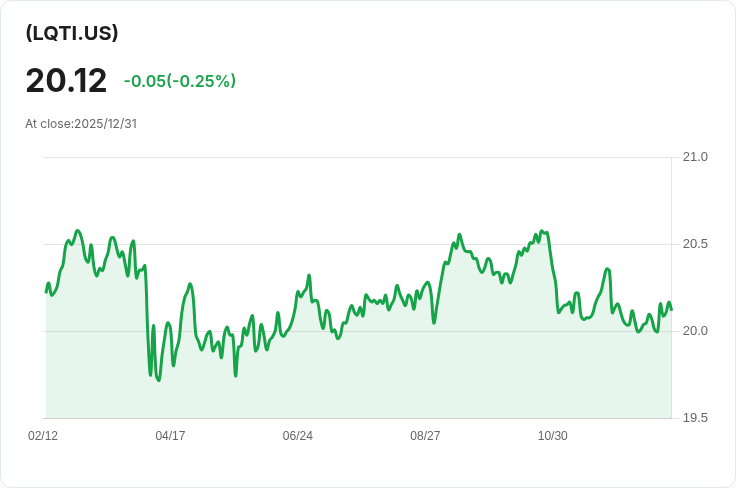Select the 04/17 date on x-axis
736x488 pixels.
click(170, 436)
